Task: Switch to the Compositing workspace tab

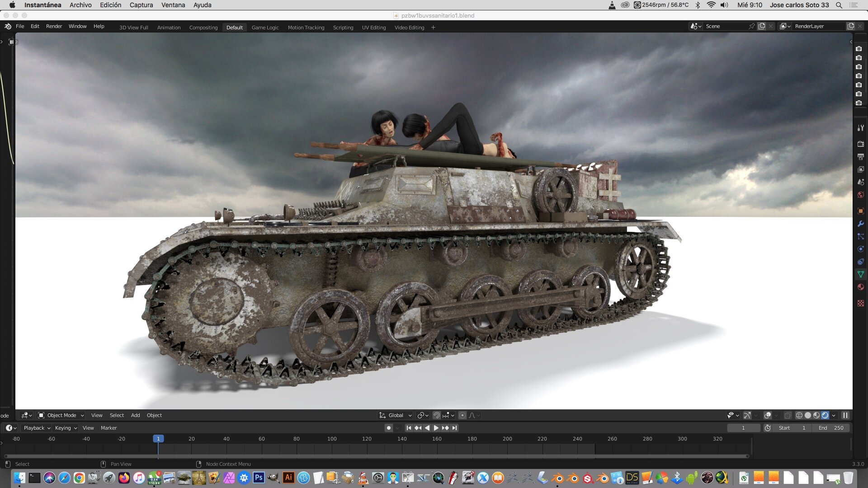Action: [x=203, y=28]
